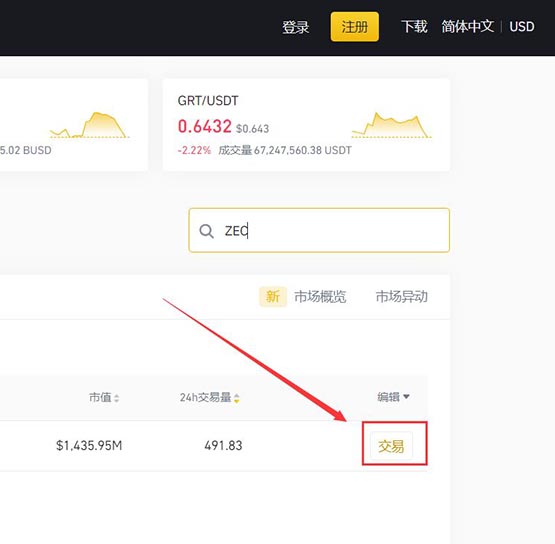Sort by market cap arrows icon
The image size is (555, 544).
[116, 398]
